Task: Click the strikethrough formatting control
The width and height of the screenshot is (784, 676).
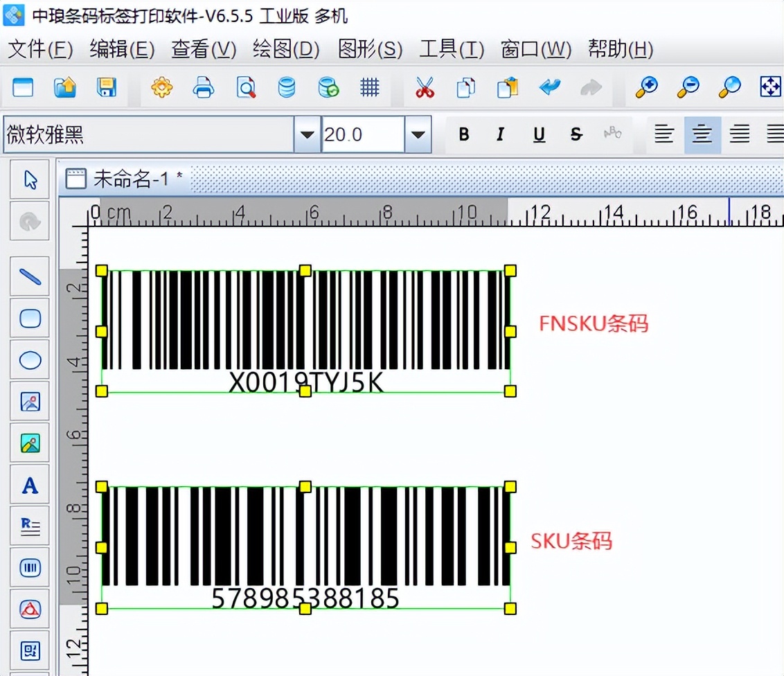Action: 576,134
